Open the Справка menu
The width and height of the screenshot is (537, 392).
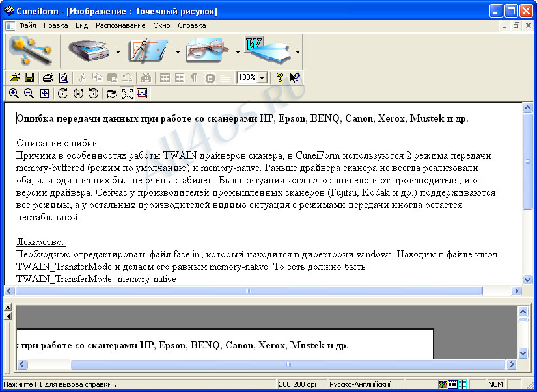tap(192, 25)
